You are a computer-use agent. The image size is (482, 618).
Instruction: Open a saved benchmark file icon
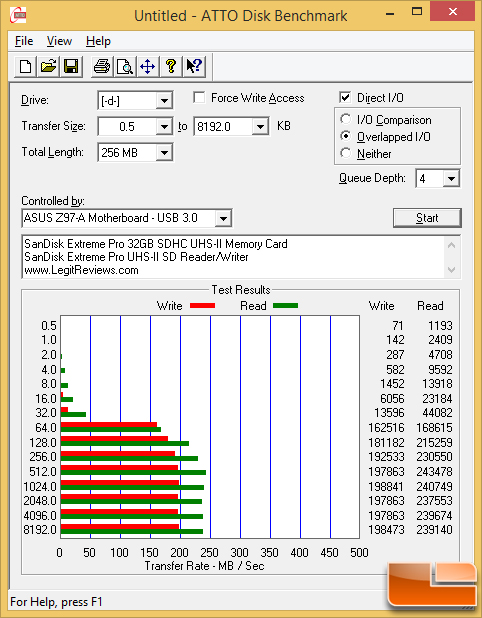[x=48, y=66]
